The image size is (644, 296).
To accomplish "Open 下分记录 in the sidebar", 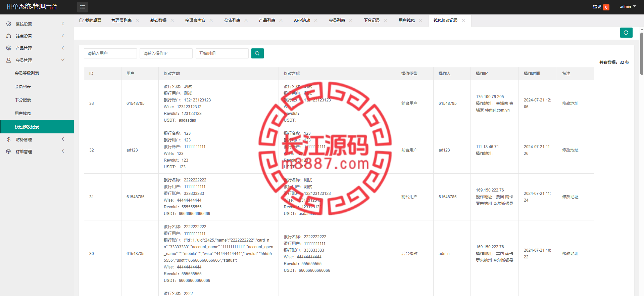I will [37, 100].
